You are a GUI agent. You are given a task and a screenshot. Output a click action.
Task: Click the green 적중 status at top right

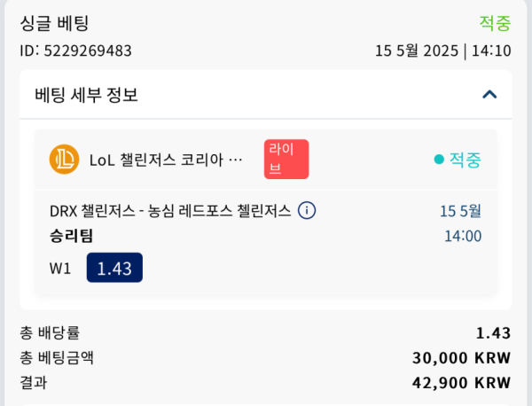(x=495, y=23)
